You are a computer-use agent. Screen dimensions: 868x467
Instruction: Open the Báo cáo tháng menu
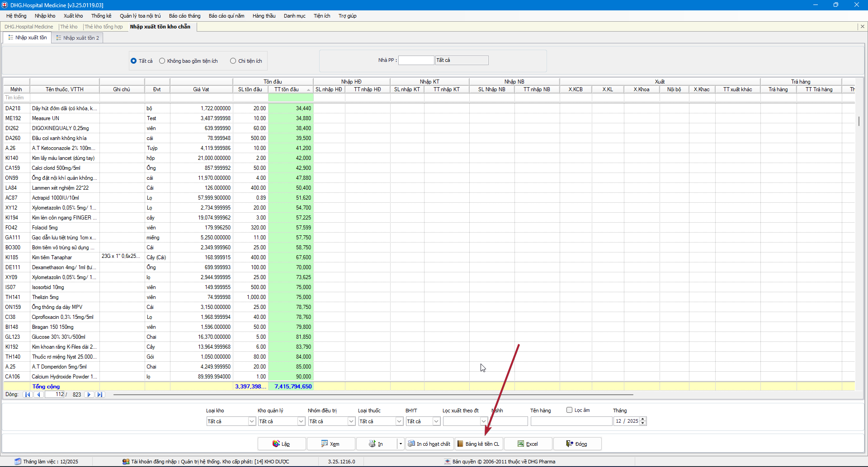point(184,16)
